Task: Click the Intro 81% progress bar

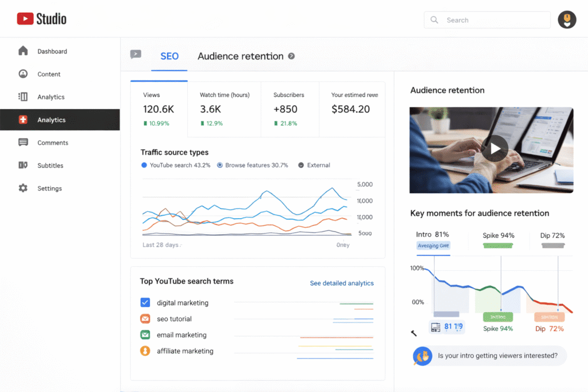Action: click(432, 245)
